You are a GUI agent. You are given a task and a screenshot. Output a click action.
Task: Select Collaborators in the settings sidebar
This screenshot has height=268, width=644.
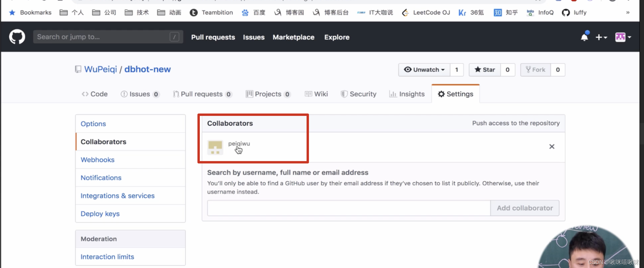pos(130,142)
